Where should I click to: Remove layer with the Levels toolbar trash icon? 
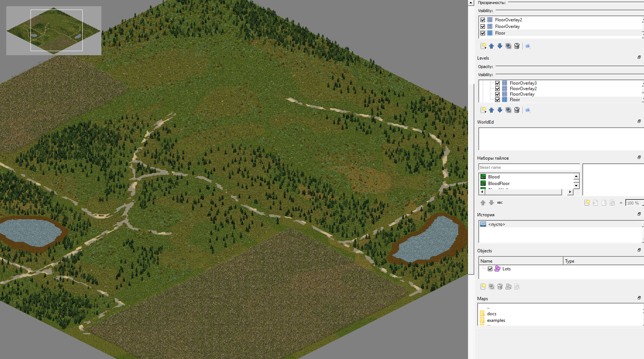point(517,110)
